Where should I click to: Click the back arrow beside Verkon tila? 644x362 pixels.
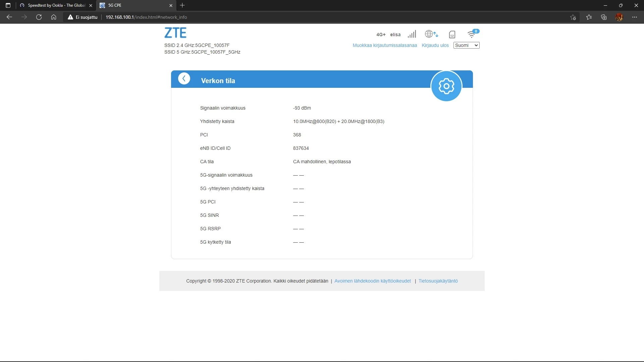[x=184, y=78]
